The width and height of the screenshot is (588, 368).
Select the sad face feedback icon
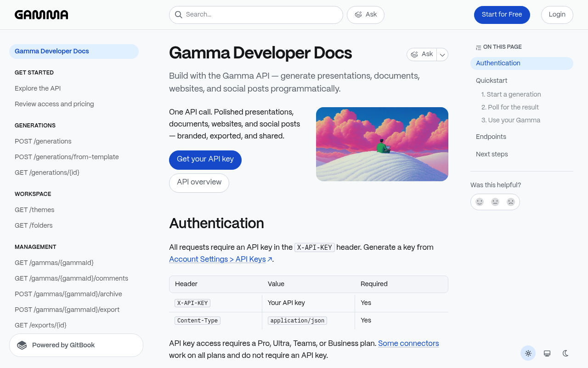(x=511, y=202)
